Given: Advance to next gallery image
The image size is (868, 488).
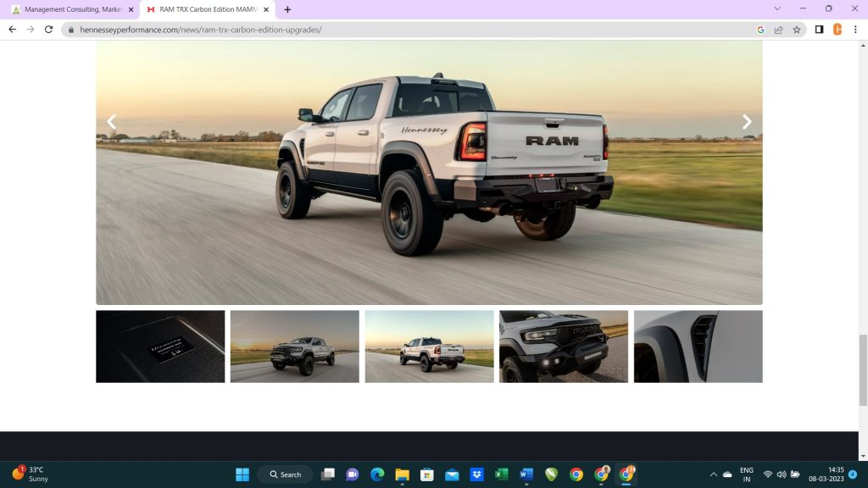Looking at the screenshot, I should tap(747, 122).
